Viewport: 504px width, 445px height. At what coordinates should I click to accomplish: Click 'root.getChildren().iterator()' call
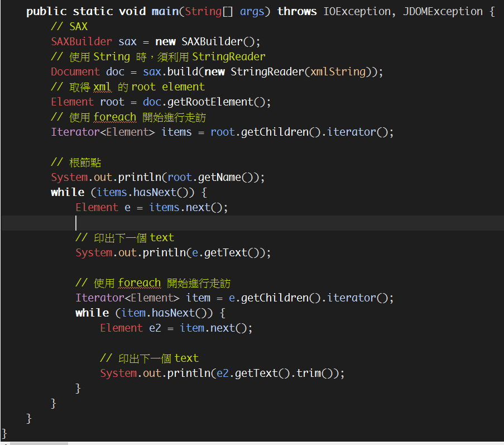299,132
